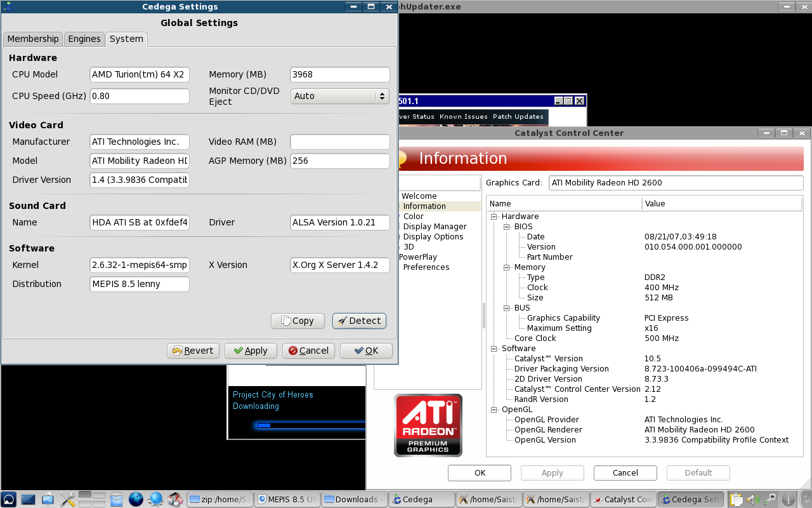Open the file manager drawer icon
The image size is (812, 508).
click(115, 499)
